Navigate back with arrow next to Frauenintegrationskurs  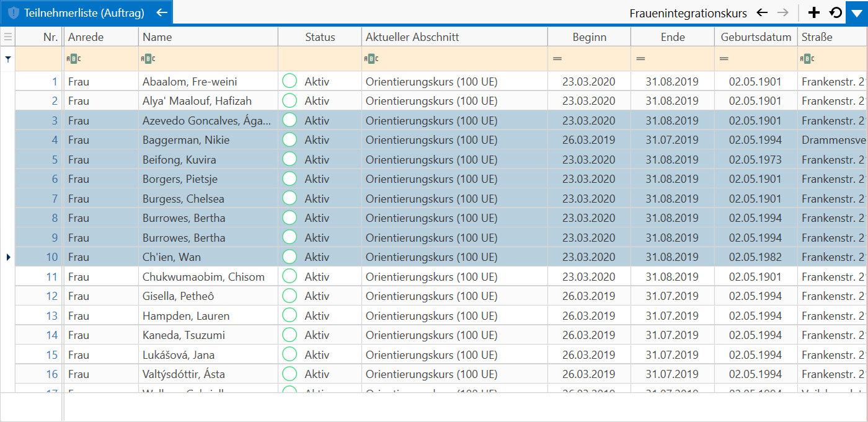763,12
